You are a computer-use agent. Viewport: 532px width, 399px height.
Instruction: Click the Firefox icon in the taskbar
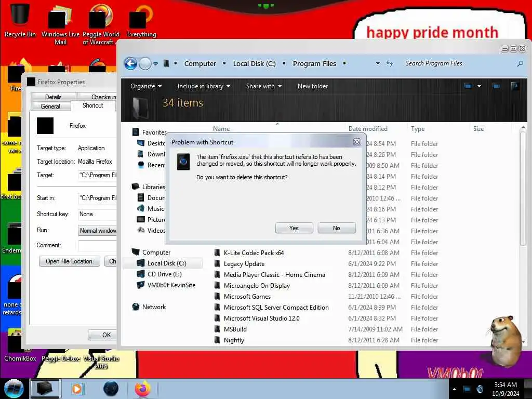click(143, 389)
